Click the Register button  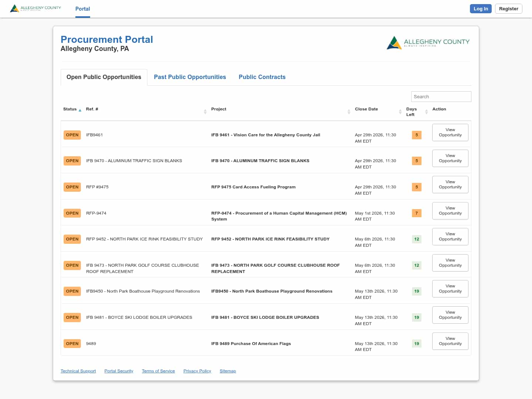tap(508, 9)
